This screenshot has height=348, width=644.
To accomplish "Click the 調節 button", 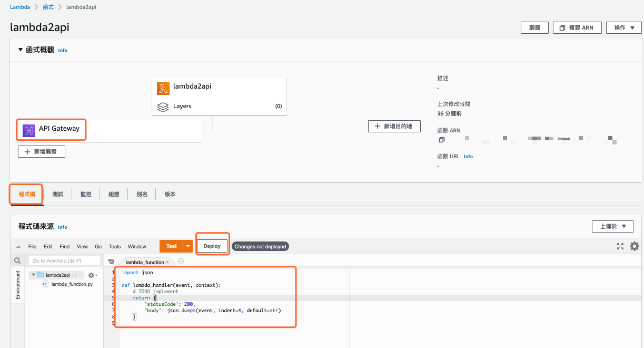I will [534, 28].
